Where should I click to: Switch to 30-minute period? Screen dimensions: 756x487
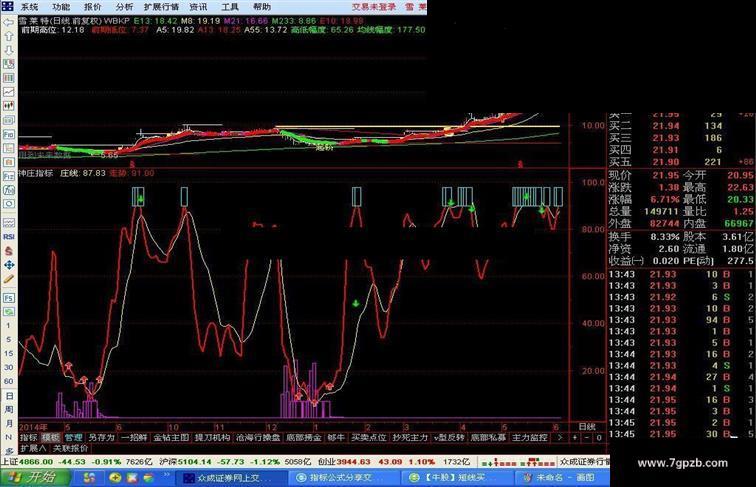tap(9, 367)
